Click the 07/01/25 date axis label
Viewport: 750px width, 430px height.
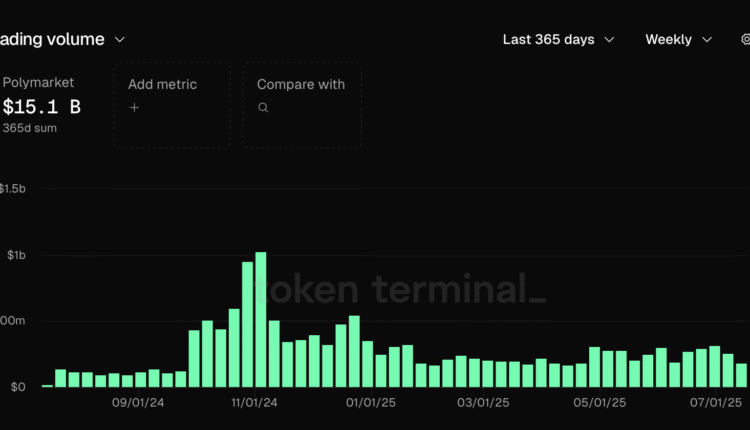point(716,403)
